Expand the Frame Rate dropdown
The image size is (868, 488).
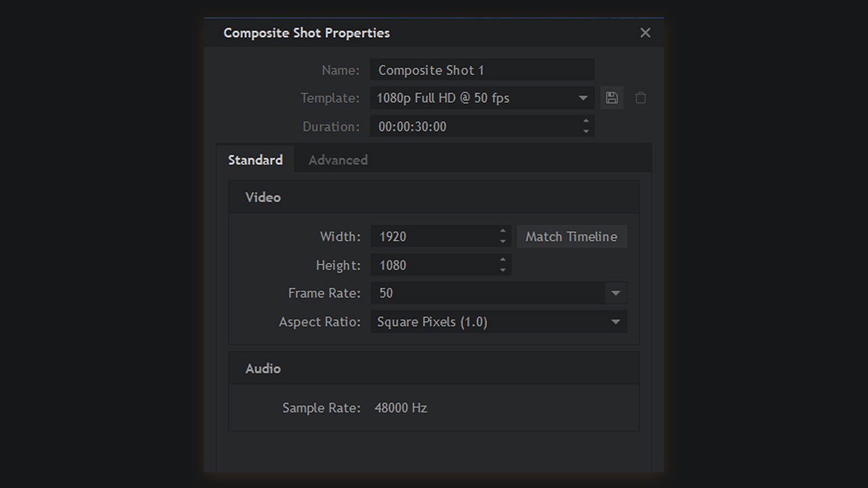pyautogui.click(x=615, y=293)
